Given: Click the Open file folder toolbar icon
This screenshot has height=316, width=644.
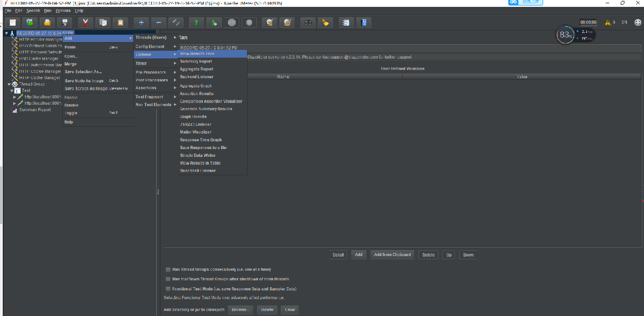Looking at the screenshot, I should (x=47, y=22).
